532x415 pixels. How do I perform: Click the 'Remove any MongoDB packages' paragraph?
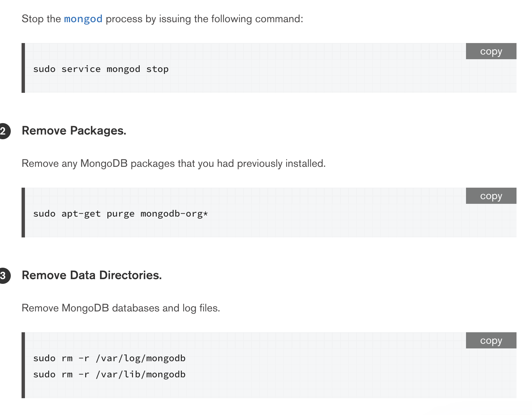[173, 163]
